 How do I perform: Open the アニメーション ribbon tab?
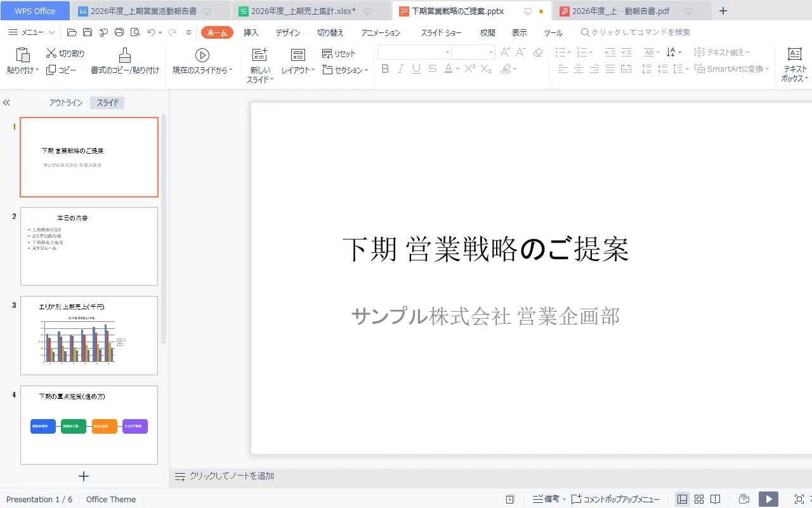(381, 32)
